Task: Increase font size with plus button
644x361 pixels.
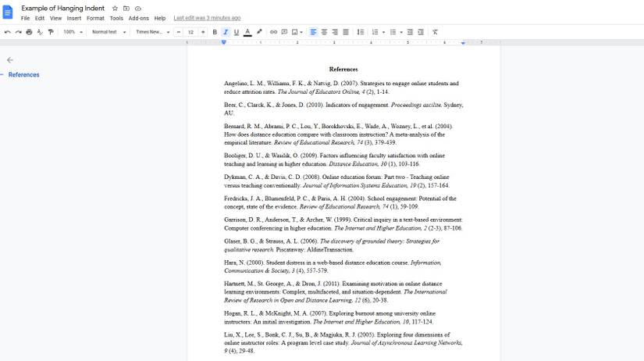Action: coord(203,32)
